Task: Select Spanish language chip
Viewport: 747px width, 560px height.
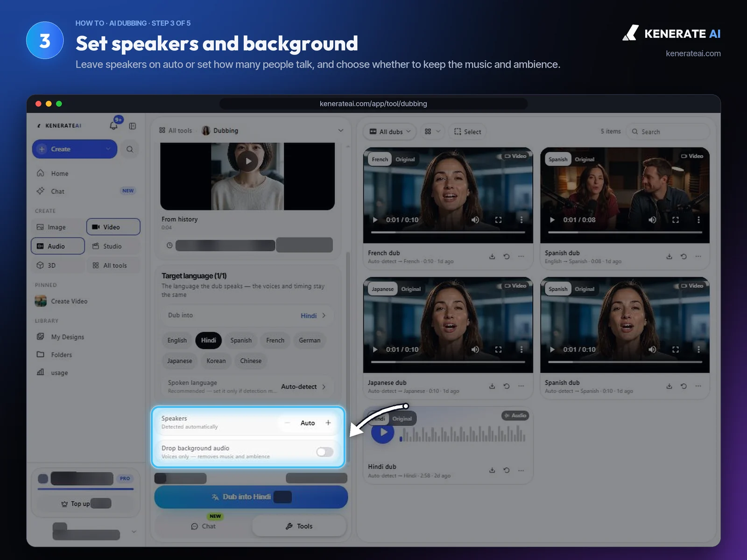Action: tap(241, 340)
